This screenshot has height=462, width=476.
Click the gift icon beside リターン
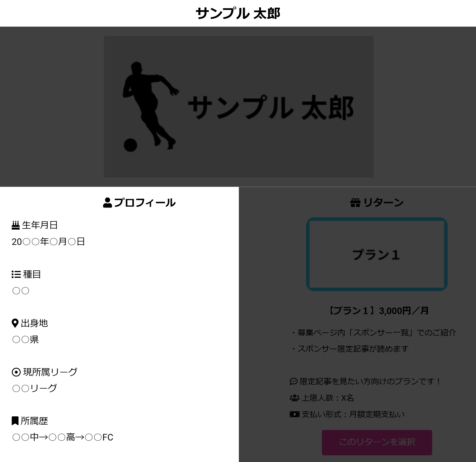[x=355, y=203]
